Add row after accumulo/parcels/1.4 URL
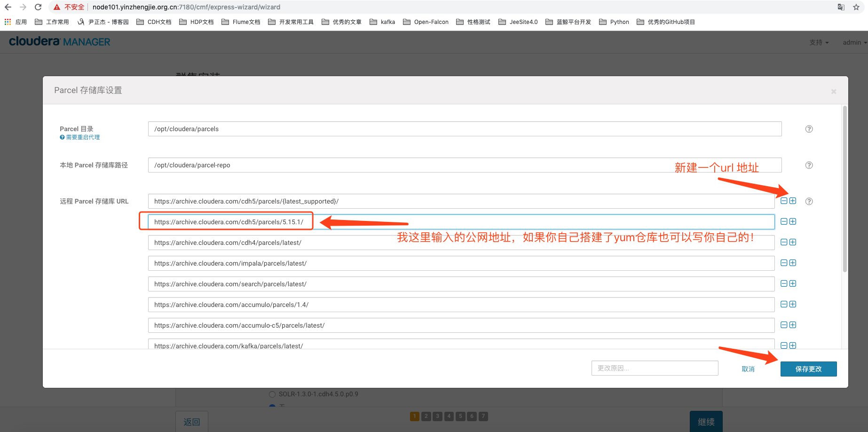The height and width of the screenshot is (432, 868). coord(793,304)
